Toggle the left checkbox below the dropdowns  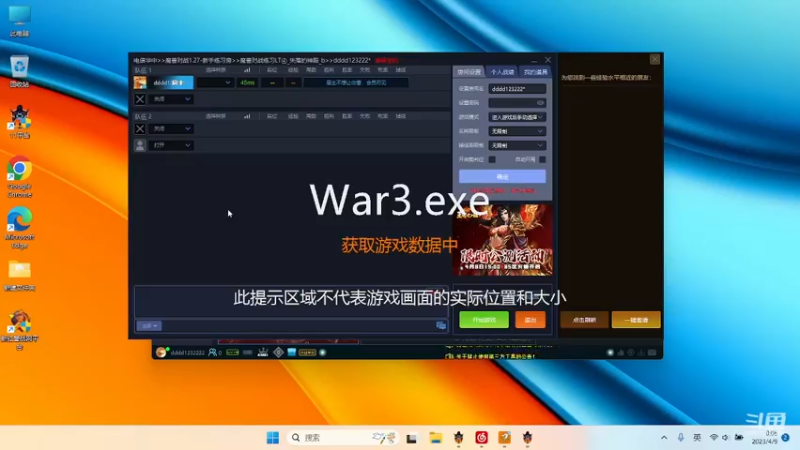(x=492, y=160)
